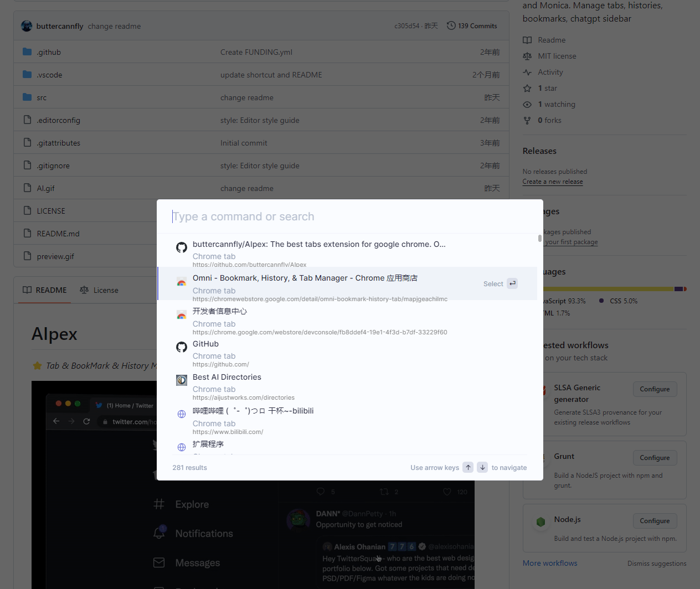Open the 139 Commits link
This screenshot has height=589, width=700.
(x=472, y=26)
